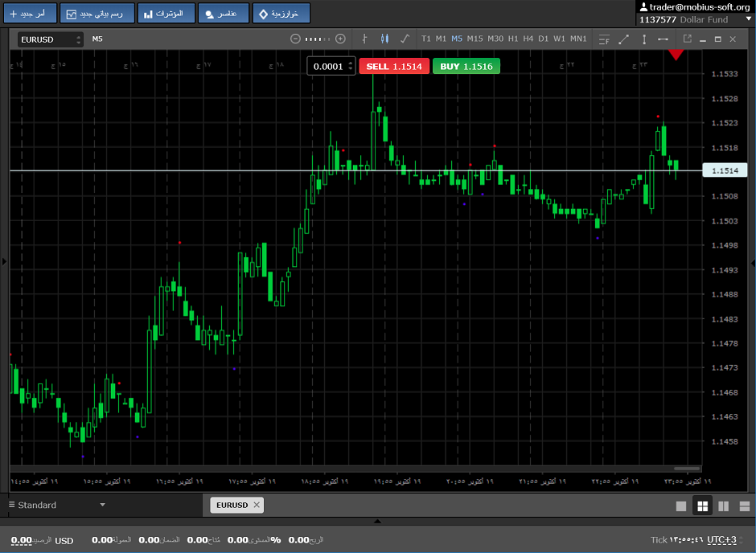The image size is (756, 553).
Task: Click the M5 label beside symbol selector
Action: pos(97,39)
